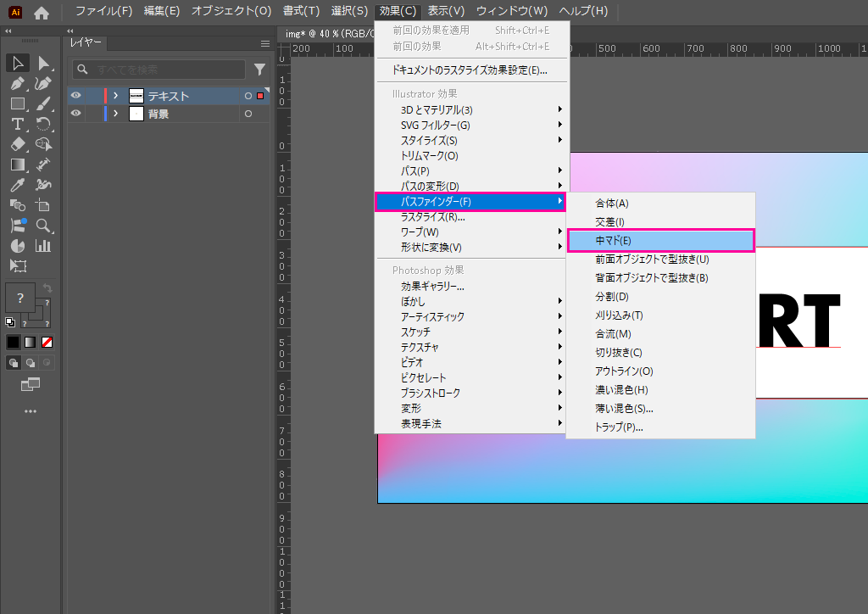Image resolution: width=868 pixels, height=614 pixels.
Task: Set color to None with red-slash swatch
Action: (x=47, y=342)
